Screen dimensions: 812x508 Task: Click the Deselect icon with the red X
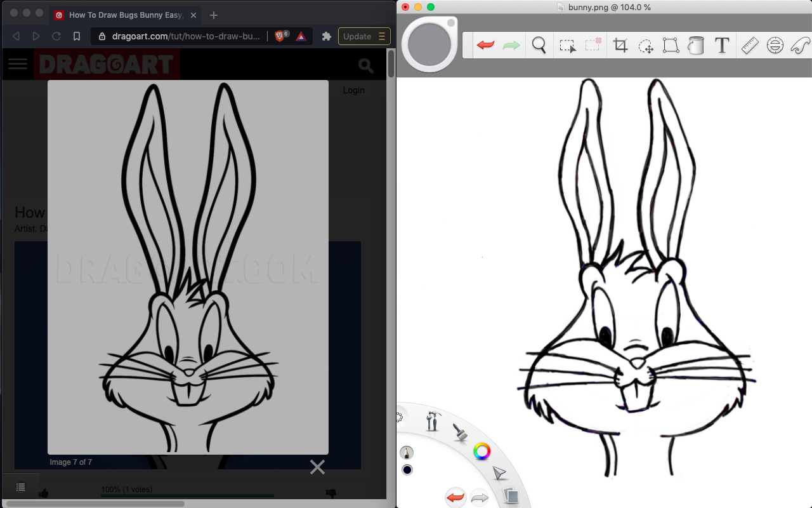click(593, 46)
